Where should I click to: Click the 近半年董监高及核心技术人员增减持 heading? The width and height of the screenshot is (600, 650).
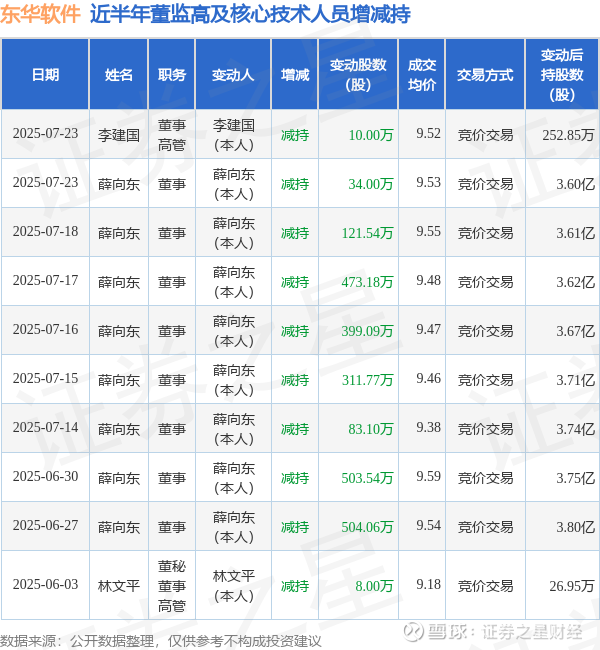tap(250, 14)
